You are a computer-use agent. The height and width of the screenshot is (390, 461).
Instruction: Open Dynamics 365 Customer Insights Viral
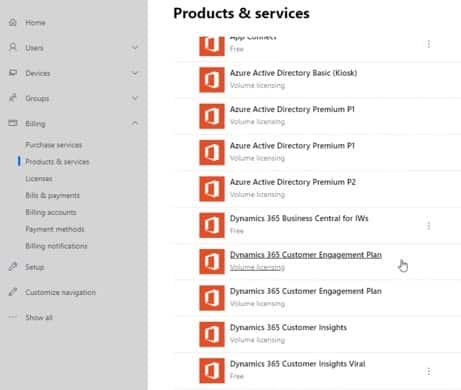(x=297, y=364)
